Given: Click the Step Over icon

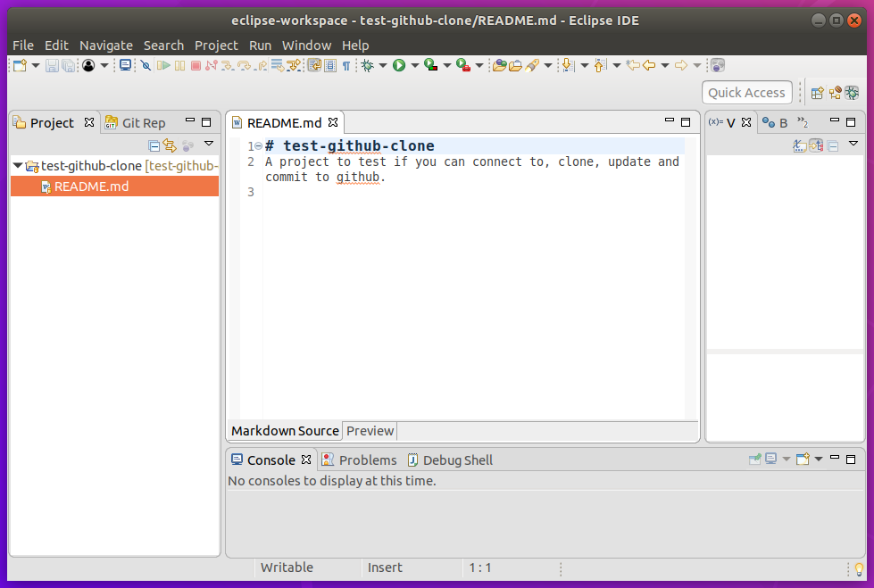Looking at the screenshot, I should tap(244, 65).
